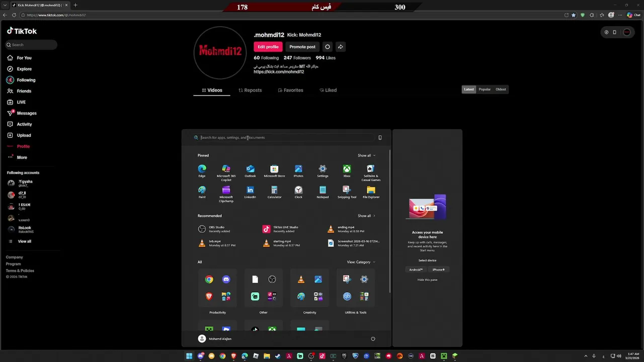Expand Pinned Show all
The width and height of the screenshot is (644, 362).
(x=366, y=155)
